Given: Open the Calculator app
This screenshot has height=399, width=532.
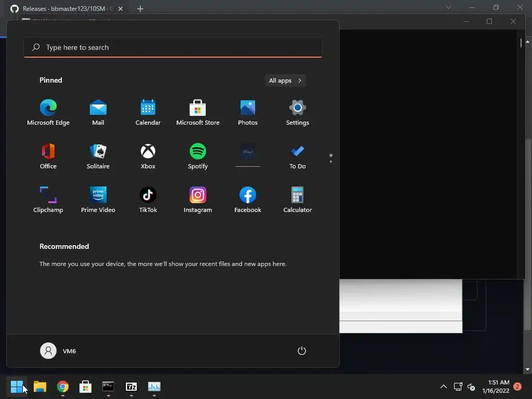Looking at the screenshot, I should tap(298, 200).
